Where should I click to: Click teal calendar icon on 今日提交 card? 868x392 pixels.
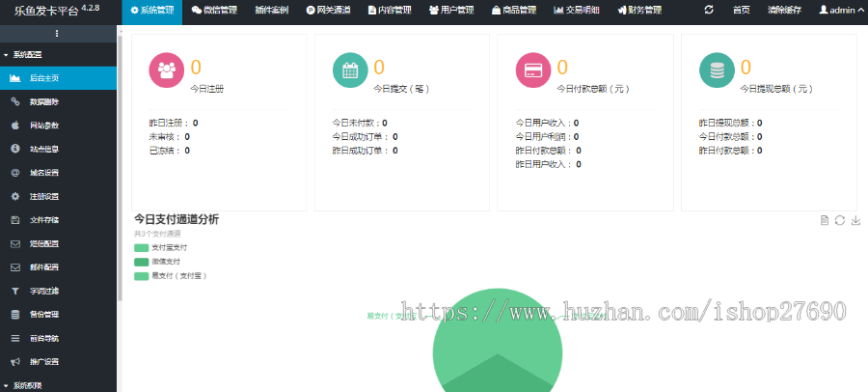point(350,70)
